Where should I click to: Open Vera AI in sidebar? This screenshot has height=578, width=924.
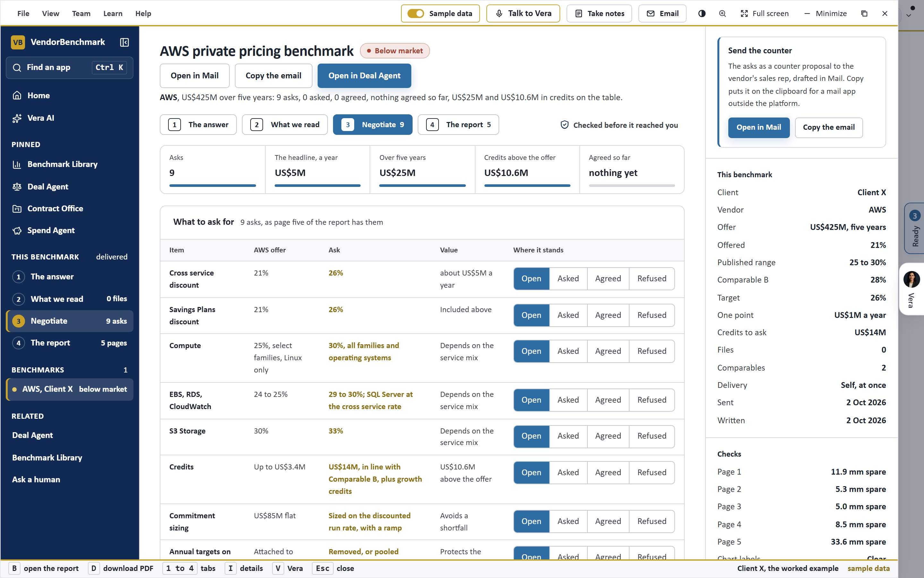(x=70, y=118)
